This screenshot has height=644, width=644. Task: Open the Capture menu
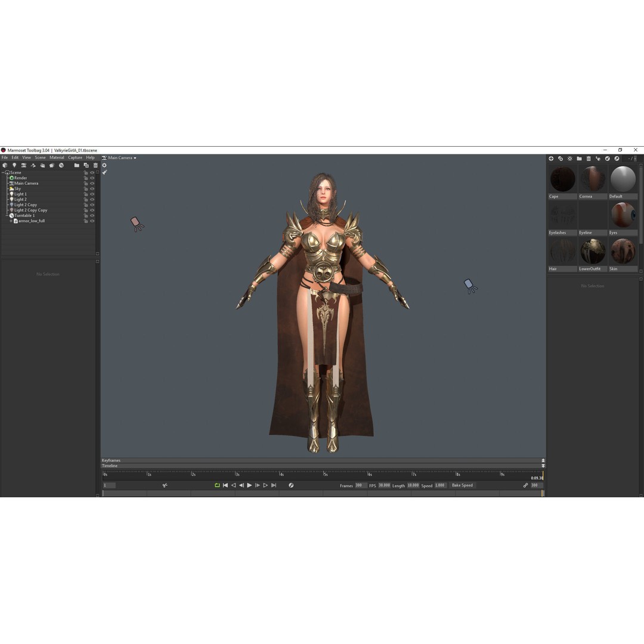point(75,157)
